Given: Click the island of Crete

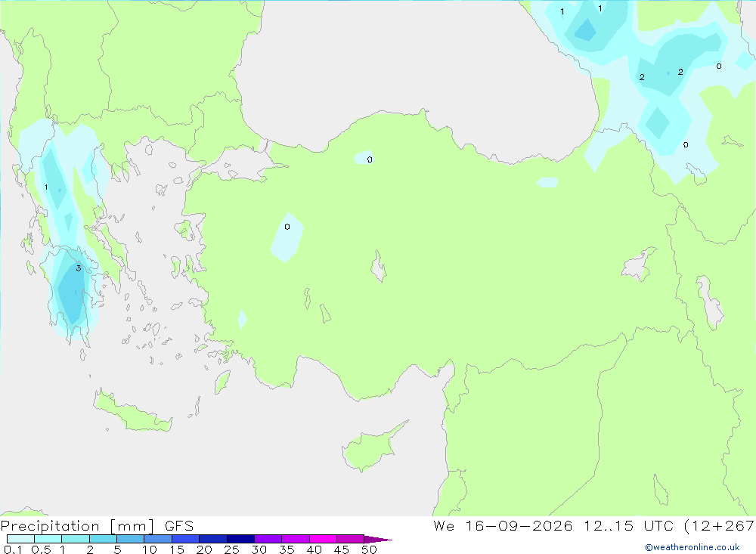Looking at the screenshot, I should click(132, 411).
